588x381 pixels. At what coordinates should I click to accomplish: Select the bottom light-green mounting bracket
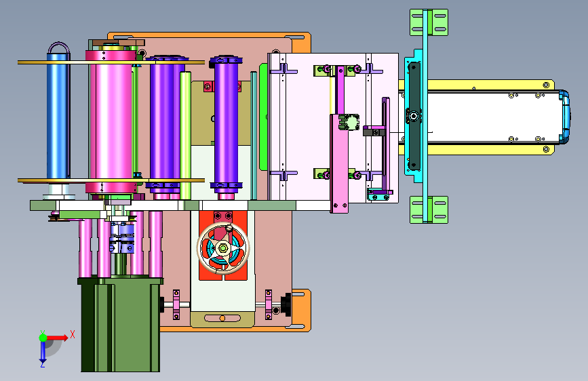[429, 209]
